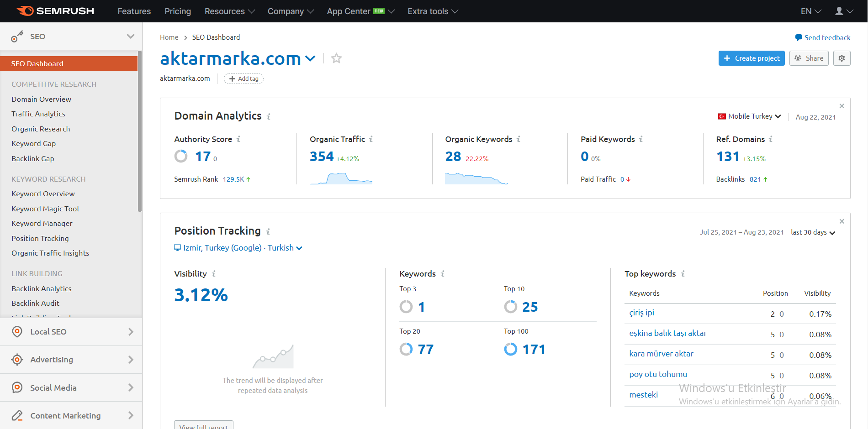Click info icon next to Authority Score
This screenshot has width=868, height=429.
pyautogui.click(x=238, y=139)
